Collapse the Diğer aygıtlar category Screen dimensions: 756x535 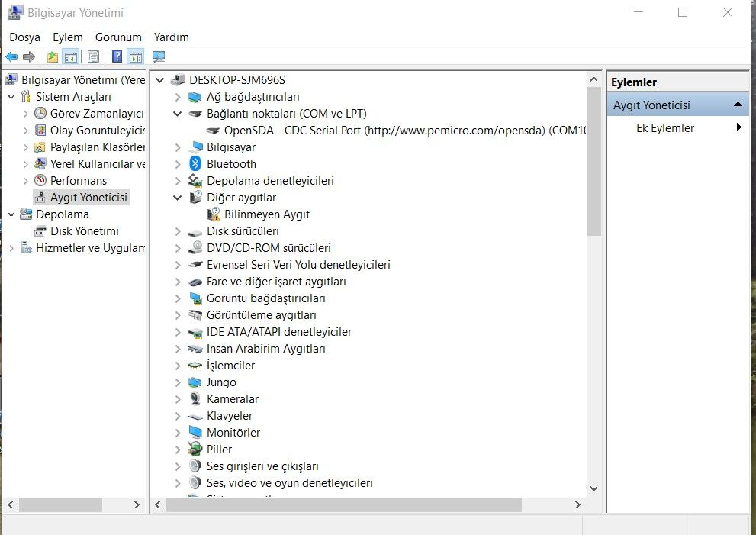tap(178, 198)
